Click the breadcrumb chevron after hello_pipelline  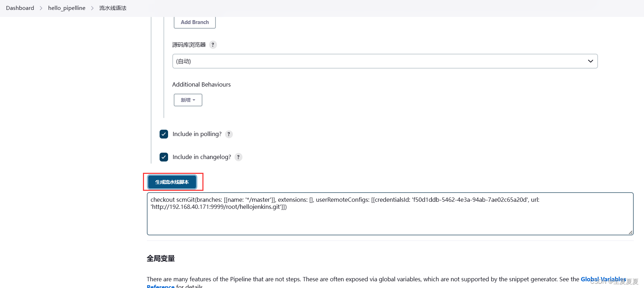92,8
